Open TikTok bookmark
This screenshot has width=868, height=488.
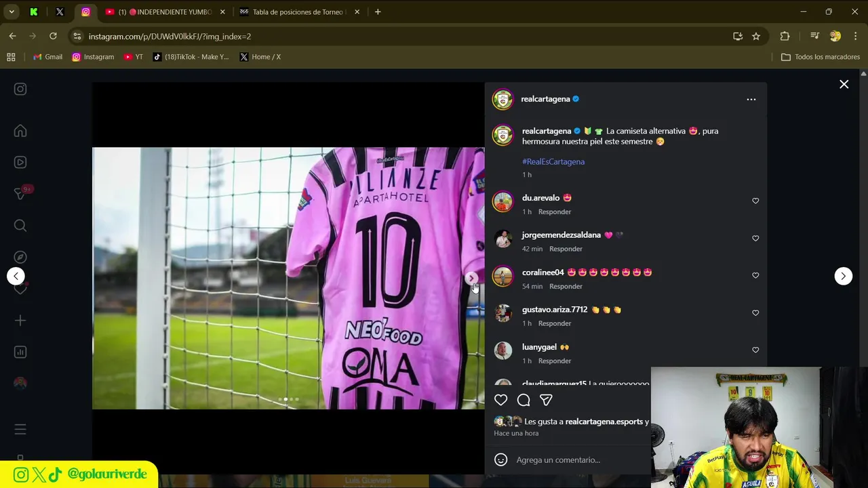191,57
